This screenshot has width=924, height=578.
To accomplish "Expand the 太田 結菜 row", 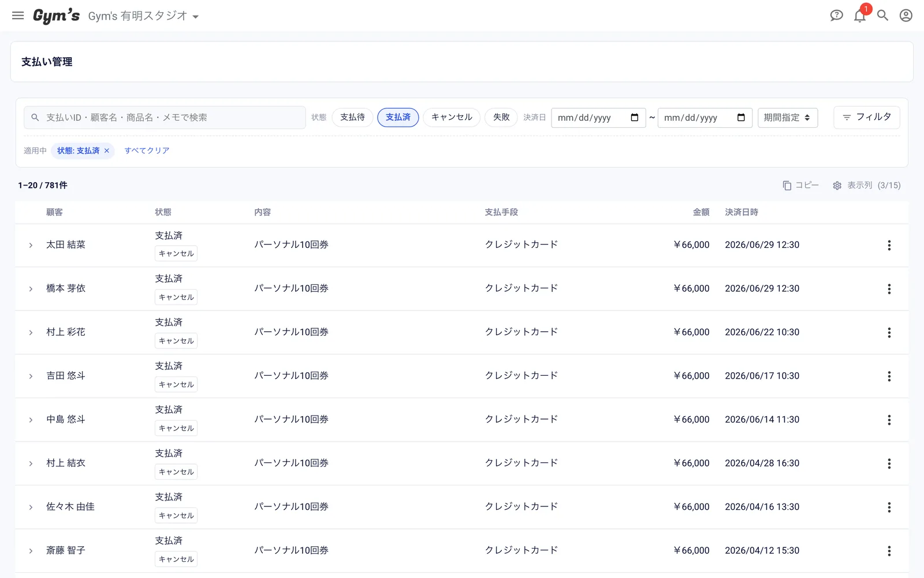I will (31, 245).
